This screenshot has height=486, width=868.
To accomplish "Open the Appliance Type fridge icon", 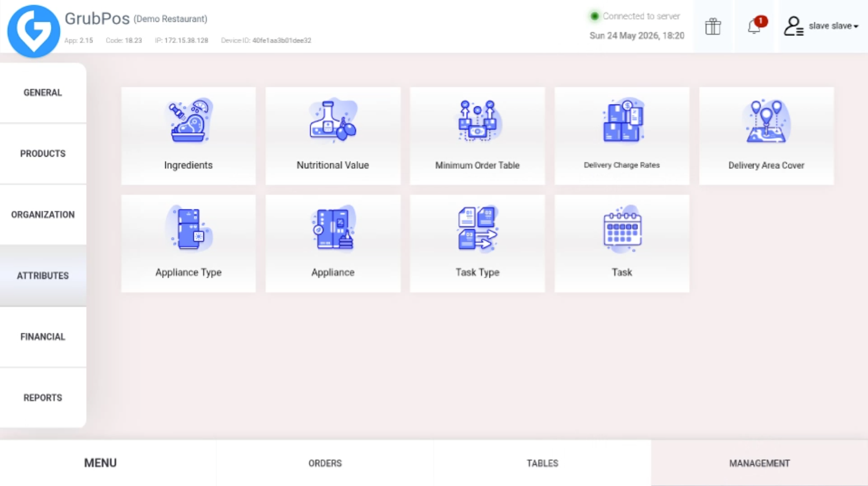I will (x=189, y=228).
